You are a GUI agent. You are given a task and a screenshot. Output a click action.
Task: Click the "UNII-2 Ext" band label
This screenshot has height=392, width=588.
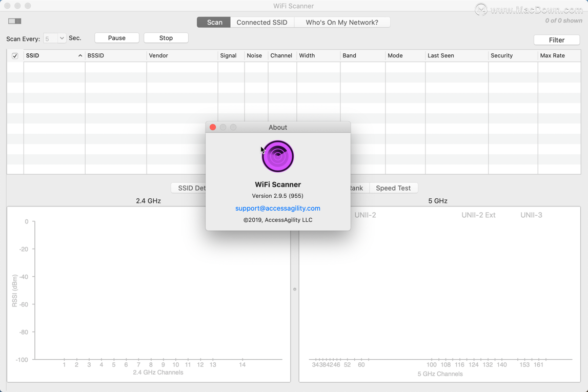click(478, 215)
